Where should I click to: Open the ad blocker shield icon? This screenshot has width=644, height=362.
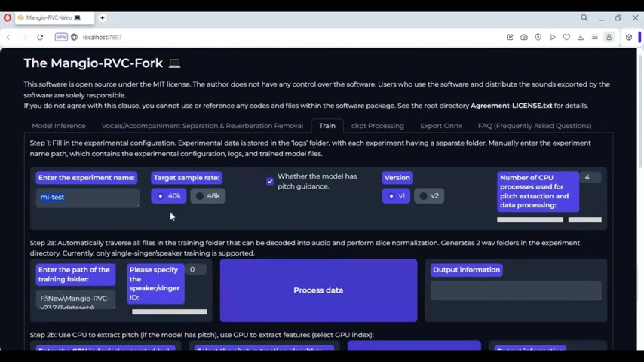(538, 37)
